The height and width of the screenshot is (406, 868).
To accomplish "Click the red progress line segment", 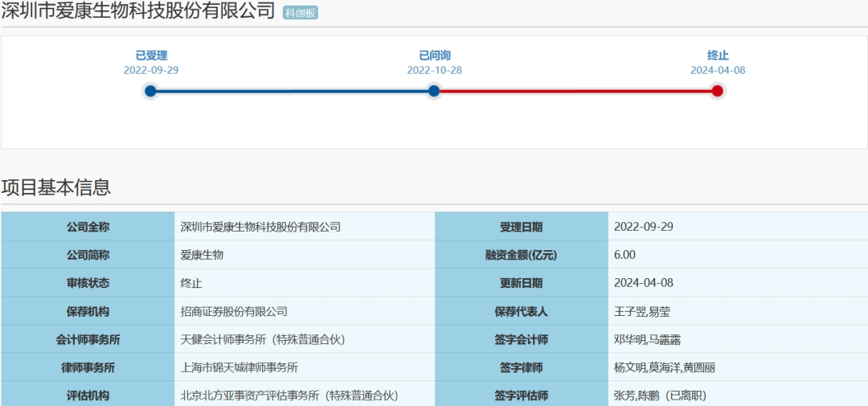I will [x=575, y=91].
